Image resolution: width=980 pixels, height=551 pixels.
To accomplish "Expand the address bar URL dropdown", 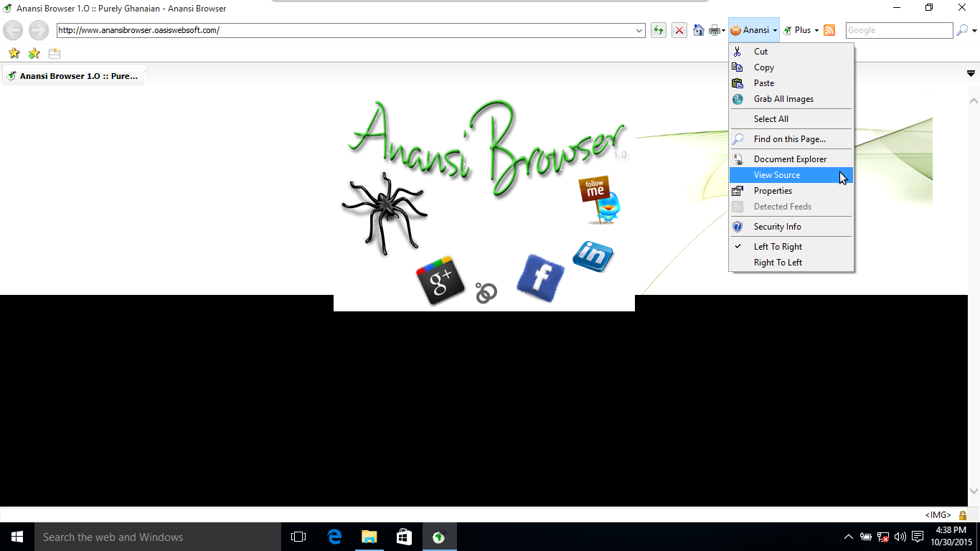I will [639, 30].
